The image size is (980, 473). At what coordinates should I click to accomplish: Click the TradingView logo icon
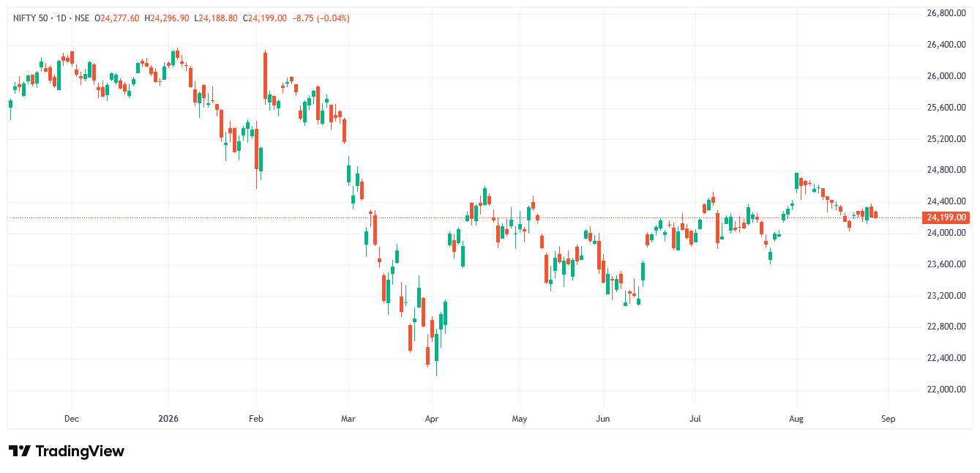pyautogui.click(x=20, y=451)
